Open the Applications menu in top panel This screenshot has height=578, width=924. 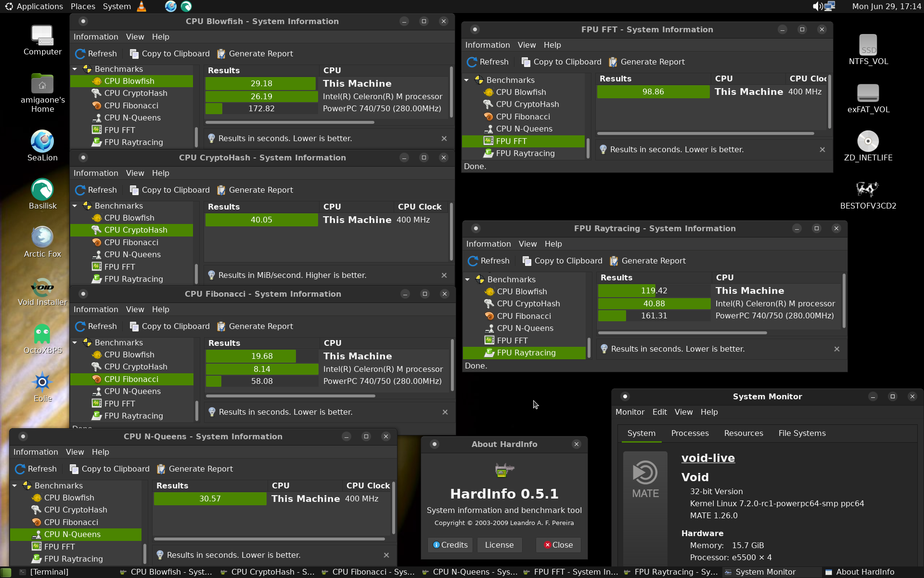[34, 6]
